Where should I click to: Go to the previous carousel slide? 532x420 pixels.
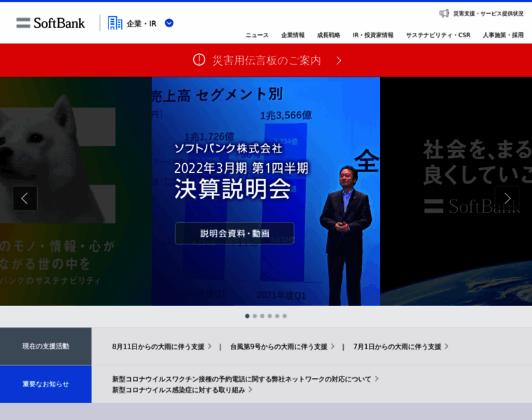(x=24, y=199)
